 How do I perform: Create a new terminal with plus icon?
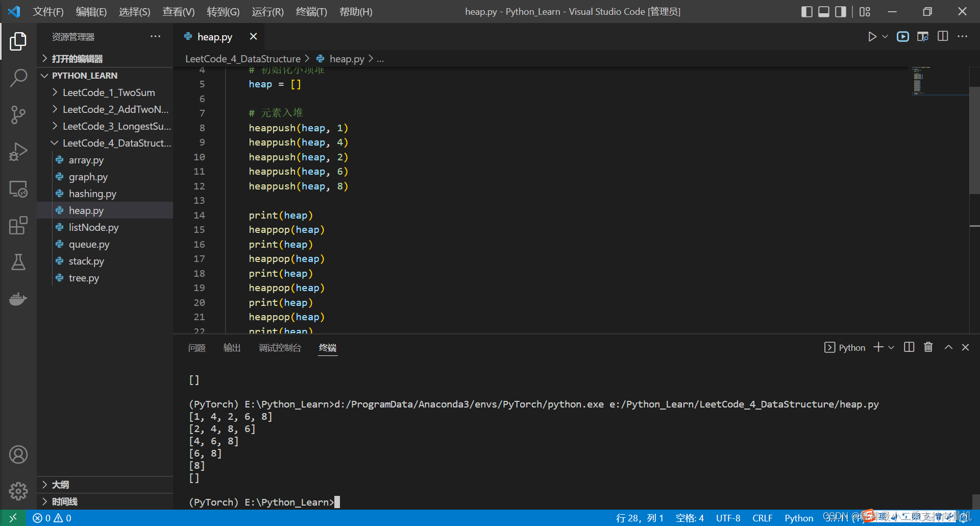(x=878, y=347)
